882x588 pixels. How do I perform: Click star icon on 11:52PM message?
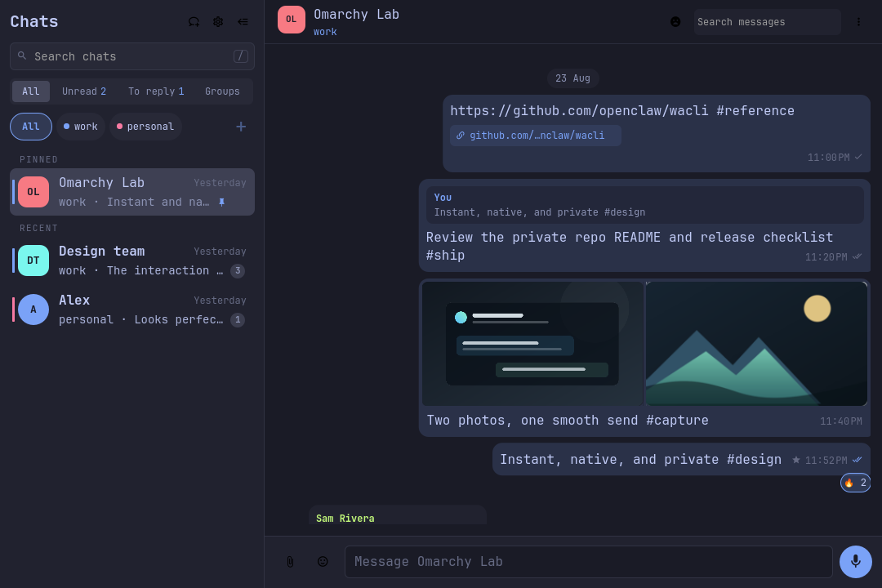click(796, 460)
